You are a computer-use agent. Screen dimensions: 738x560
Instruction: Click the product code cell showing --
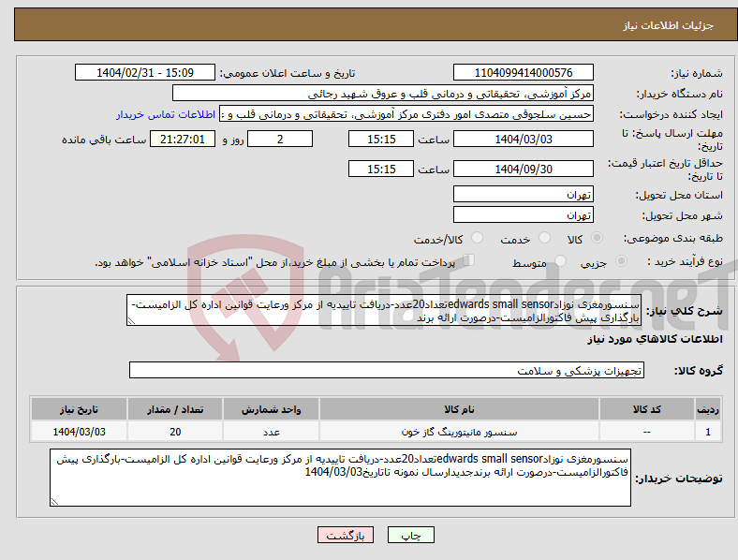[647, 432]
